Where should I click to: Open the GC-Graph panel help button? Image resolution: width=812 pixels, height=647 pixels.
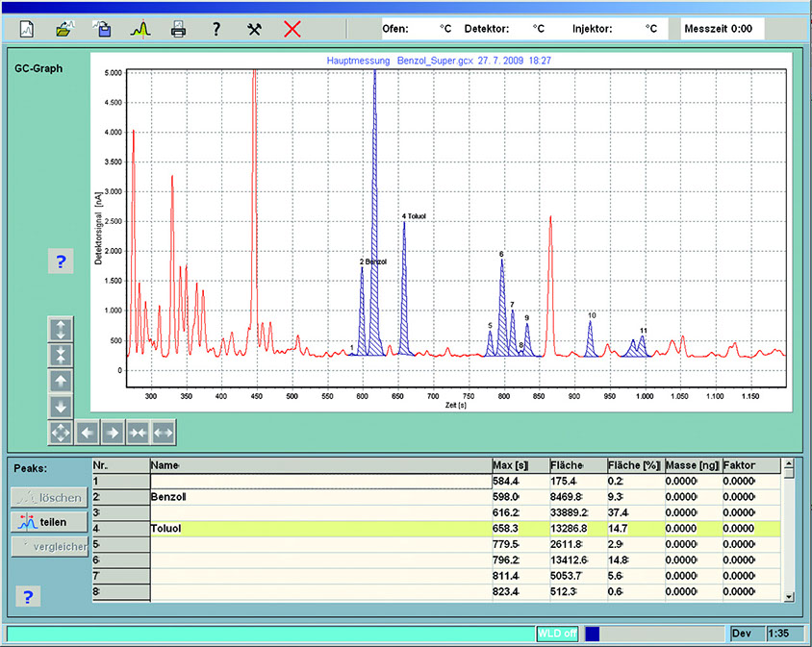(x=60, y=261)
